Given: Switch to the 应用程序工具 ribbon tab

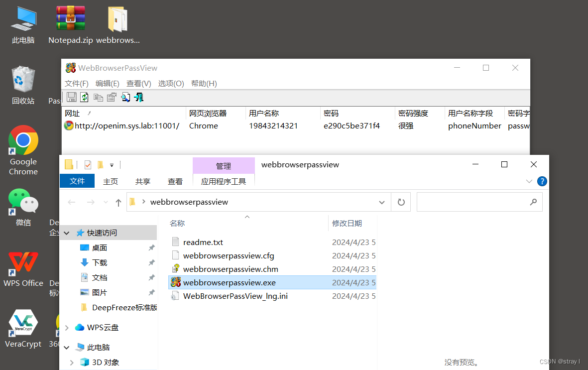Looking at the screenshot, I should [224, 181].
